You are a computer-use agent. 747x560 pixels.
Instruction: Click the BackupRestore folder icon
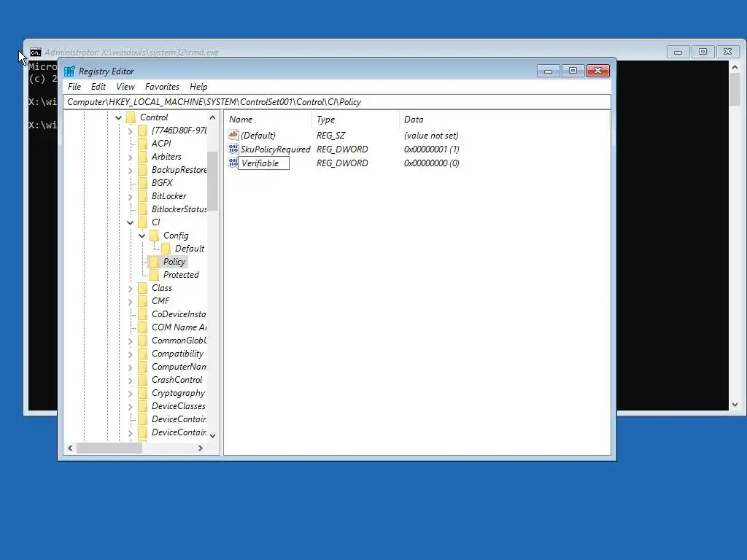pos(142,169)
